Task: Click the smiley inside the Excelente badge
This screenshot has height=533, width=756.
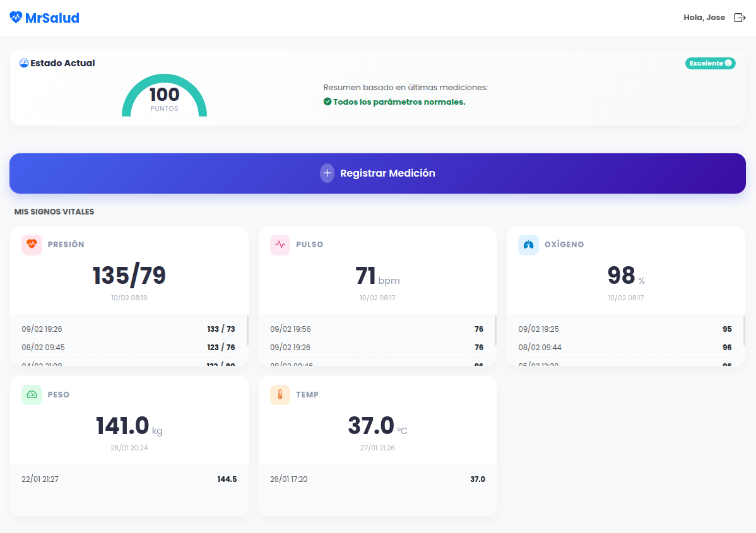Action: coord(729,63)
